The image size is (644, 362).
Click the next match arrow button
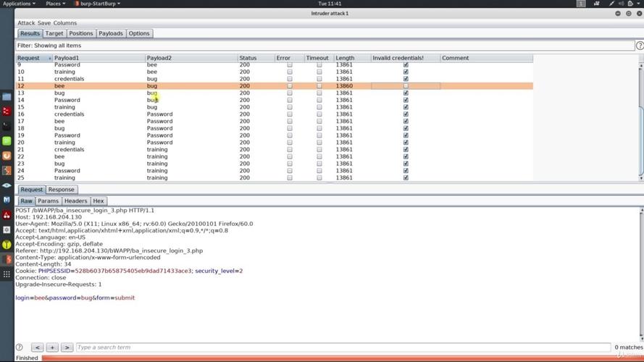pos(67,348)
